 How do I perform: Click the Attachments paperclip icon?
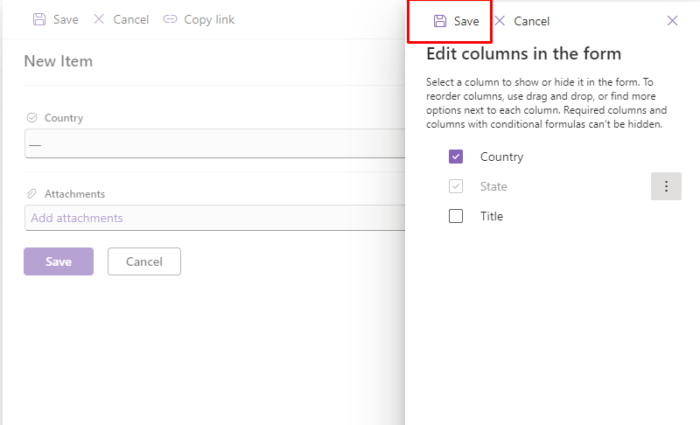coord(31,194)
